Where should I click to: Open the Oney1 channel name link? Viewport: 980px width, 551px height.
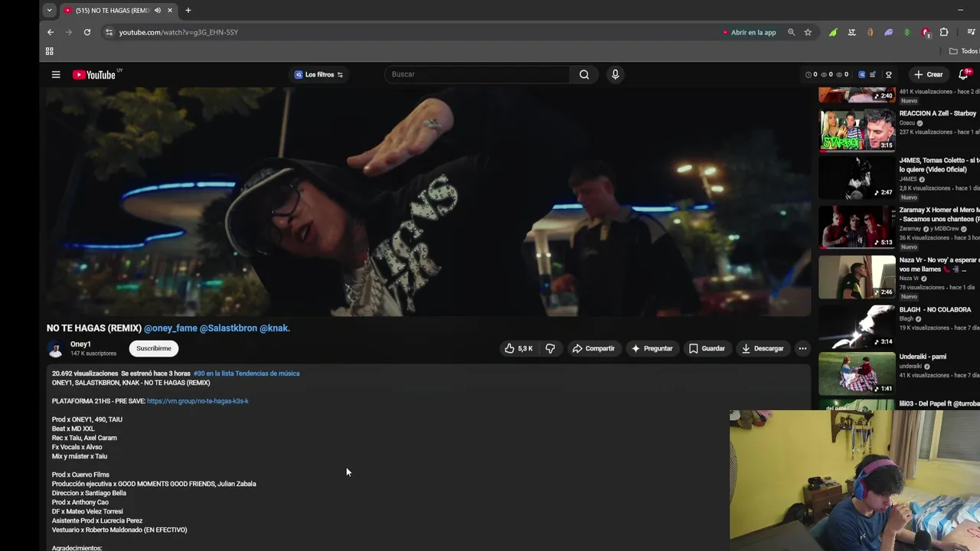coord(80,344)
